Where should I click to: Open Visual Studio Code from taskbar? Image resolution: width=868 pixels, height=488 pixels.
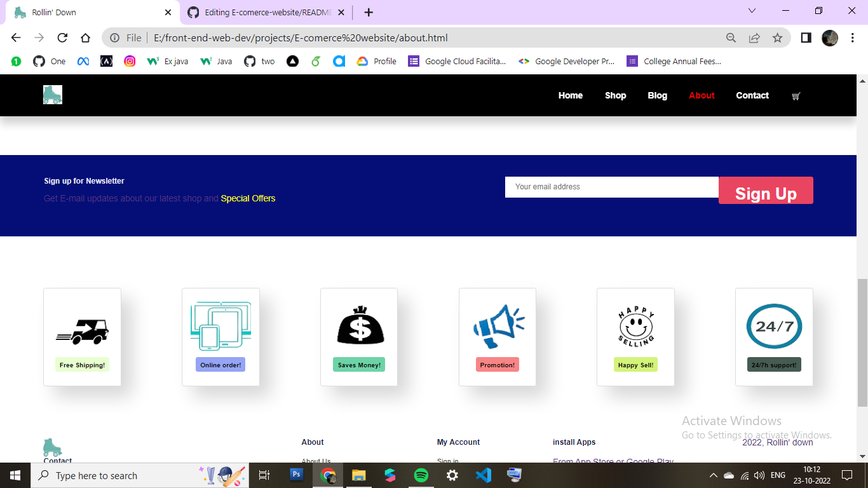(483, 475)
